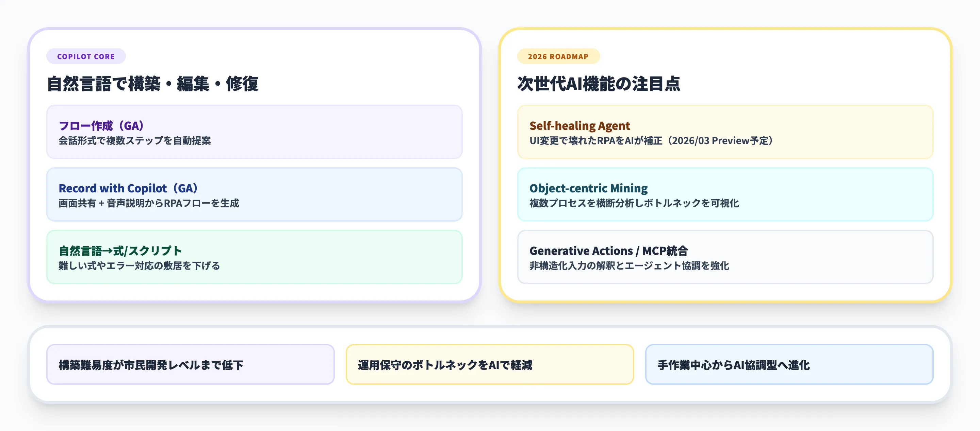Click the Self-healing Agent title text

click(x=580, y=125)
